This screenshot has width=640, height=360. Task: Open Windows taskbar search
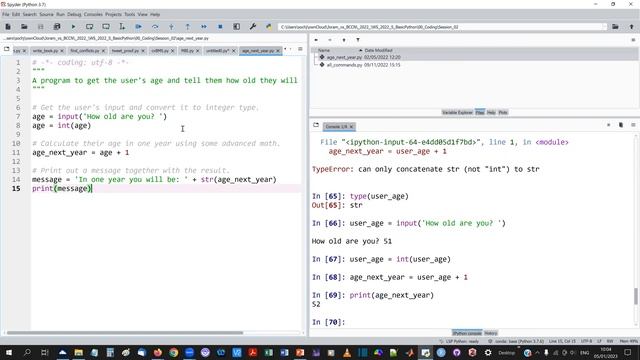pos(27,352)
